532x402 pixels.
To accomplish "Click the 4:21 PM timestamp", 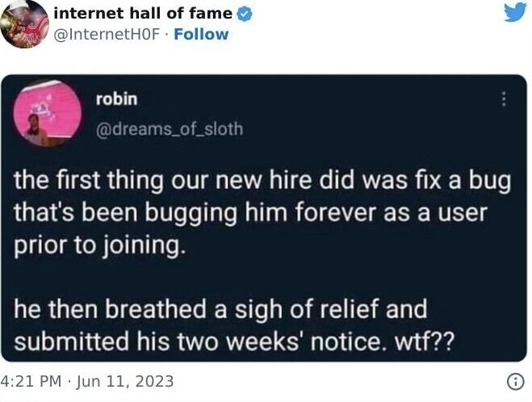I will [31, 381].
